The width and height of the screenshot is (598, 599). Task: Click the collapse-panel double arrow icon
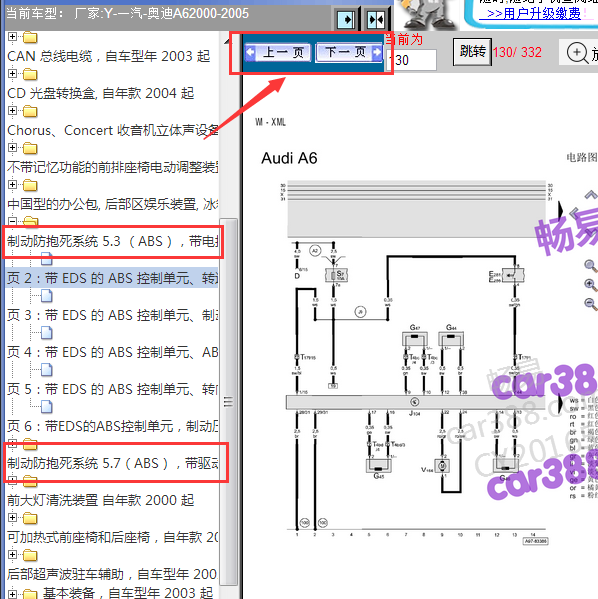click(x=376, y=19)
